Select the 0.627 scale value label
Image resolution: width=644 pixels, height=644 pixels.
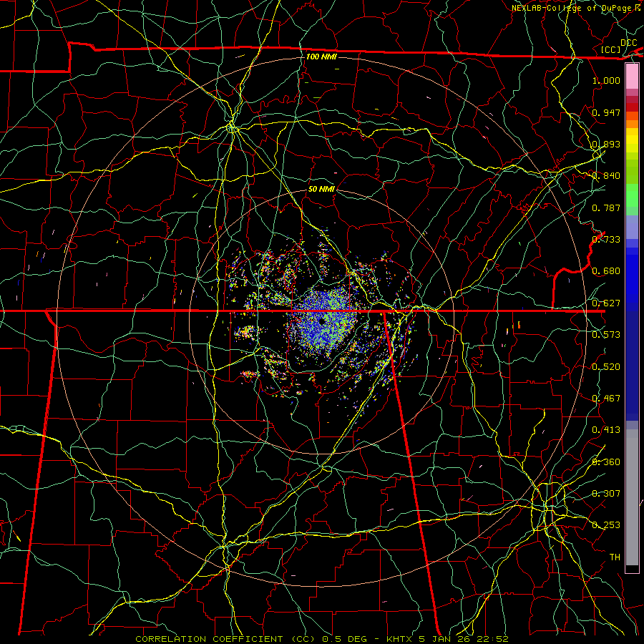coord(606,303)
